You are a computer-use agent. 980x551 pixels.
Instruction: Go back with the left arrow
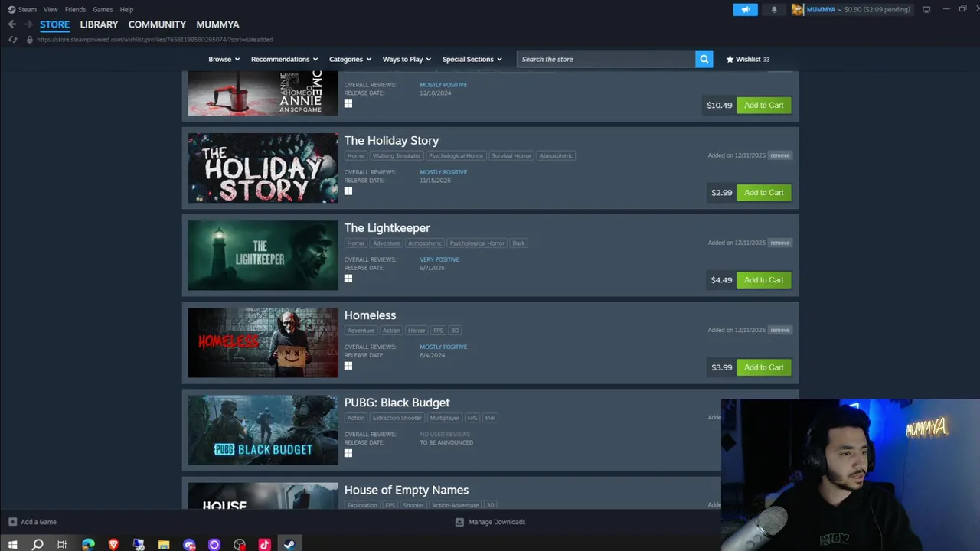coord(12,24)
